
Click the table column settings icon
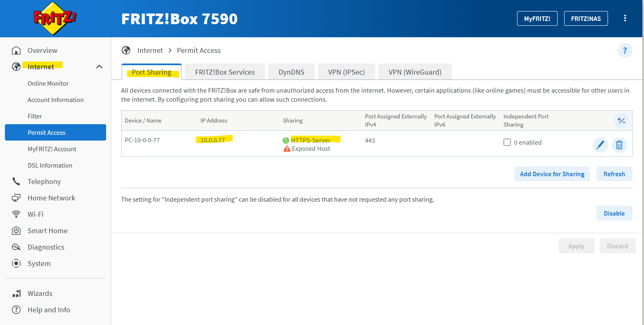click(x=621, y=120)
